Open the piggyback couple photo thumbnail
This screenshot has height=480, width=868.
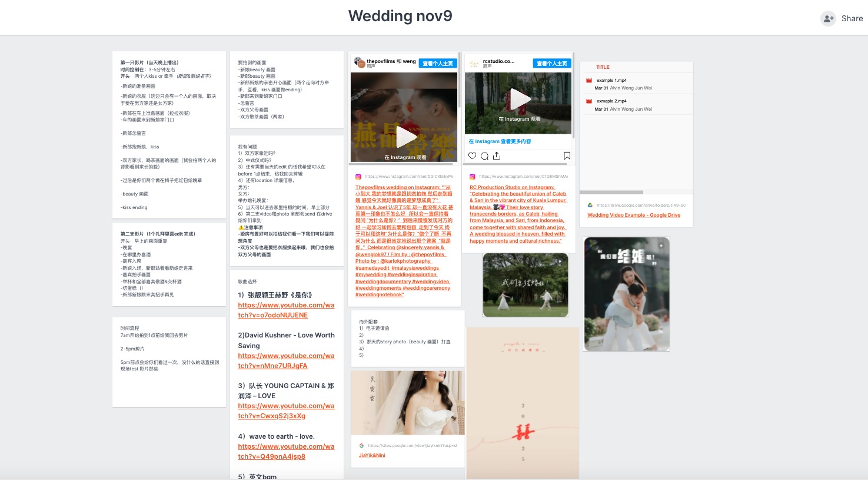click(626, 294)
